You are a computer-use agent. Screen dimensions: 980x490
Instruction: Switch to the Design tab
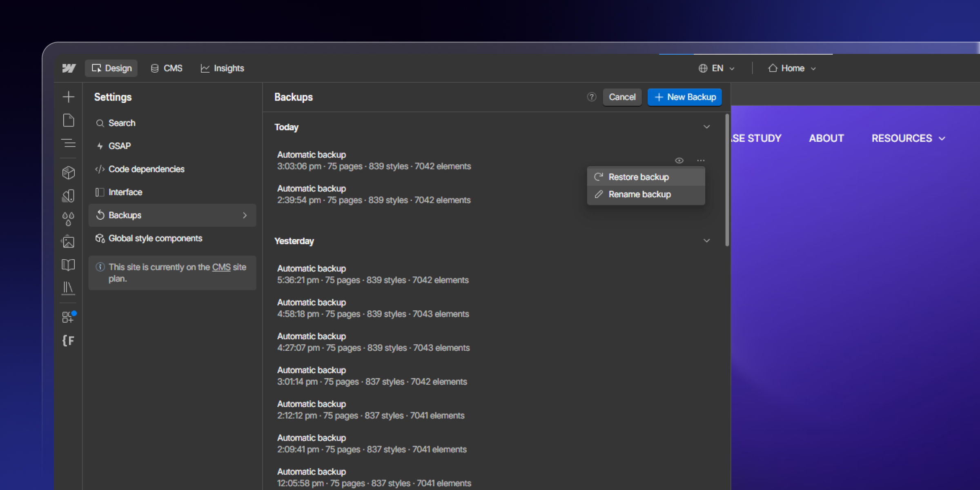[x=111, y=68]
